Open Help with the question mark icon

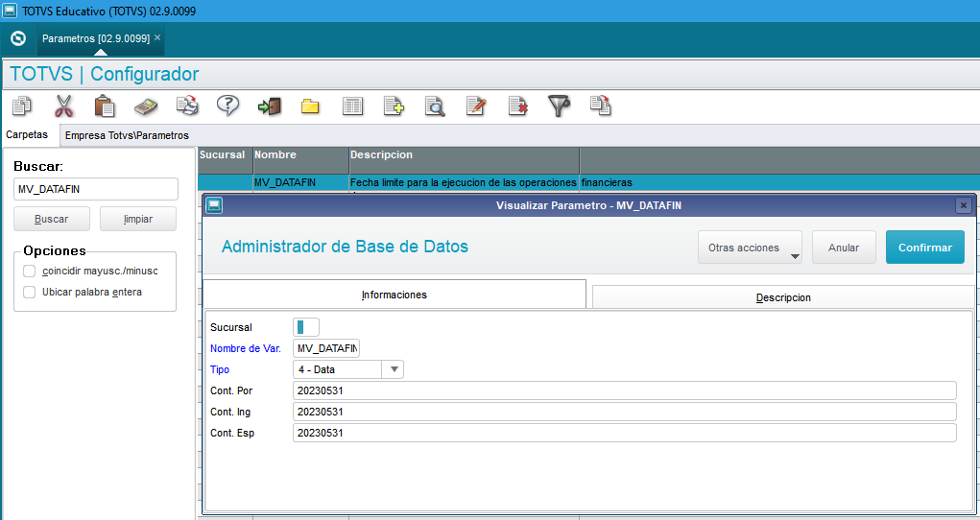pyautogui.click(x=228, y=106)
